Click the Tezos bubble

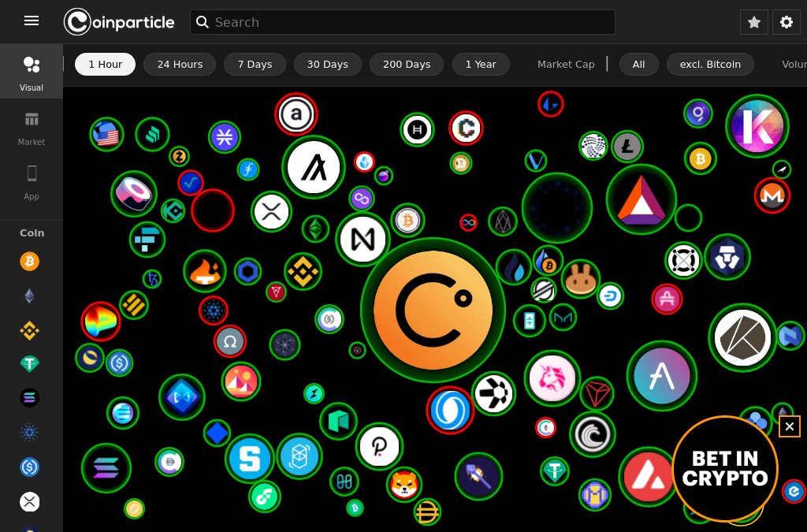point(152,279)
